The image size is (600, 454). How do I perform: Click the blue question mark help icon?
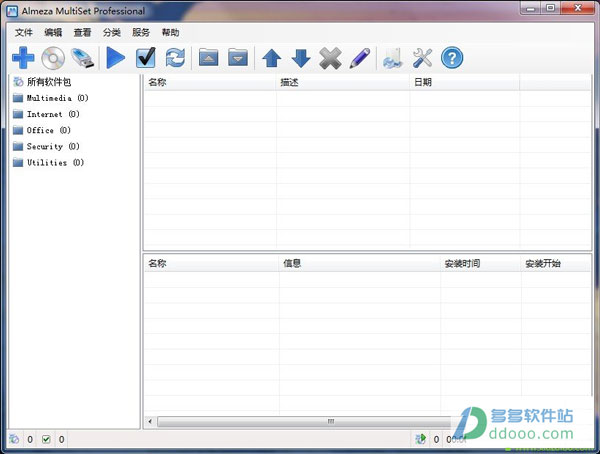pos(452,58)
